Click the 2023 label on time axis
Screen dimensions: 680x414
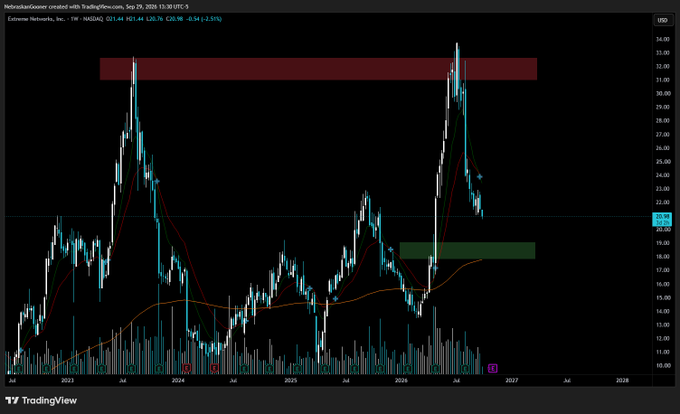point(67,380)
